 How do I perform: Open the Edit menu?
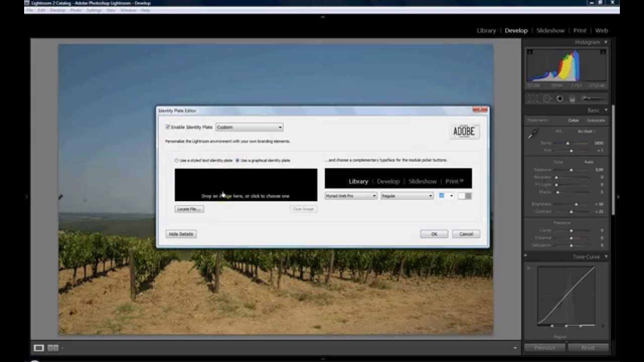[42, 10]
